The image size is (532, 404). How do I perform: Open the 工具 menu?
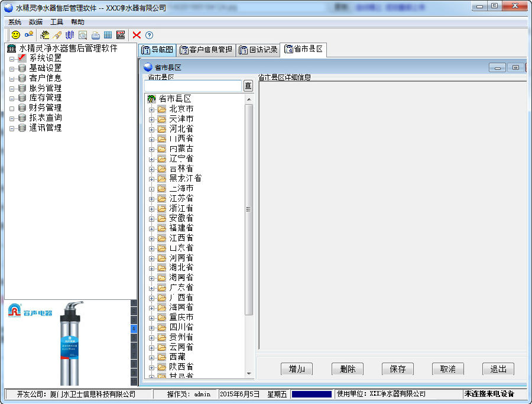(x=57, y=22)
